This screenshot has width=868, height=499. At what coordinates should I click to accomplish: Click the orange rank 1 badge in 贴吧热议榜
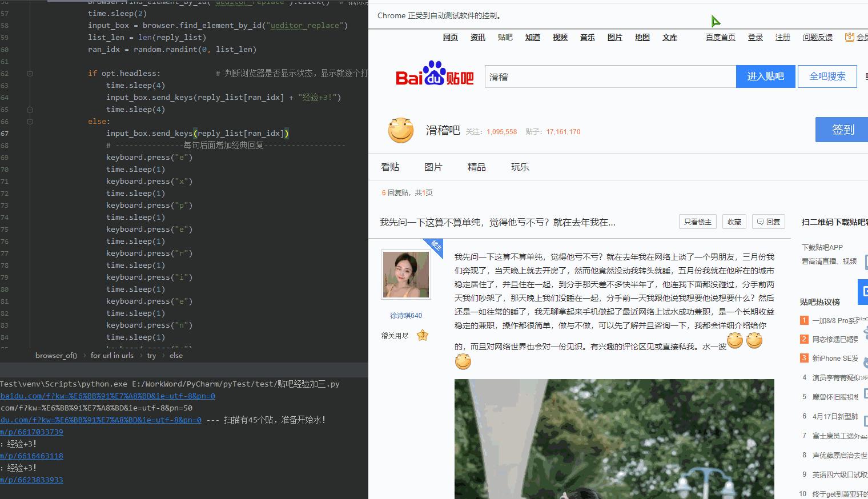(803, 320)
